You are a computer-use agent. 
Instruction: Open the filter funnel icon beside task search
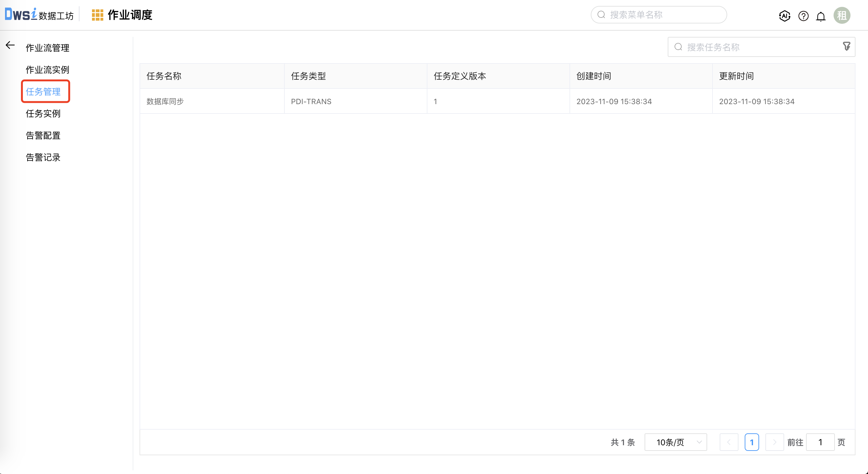click(x=846, y=47)
